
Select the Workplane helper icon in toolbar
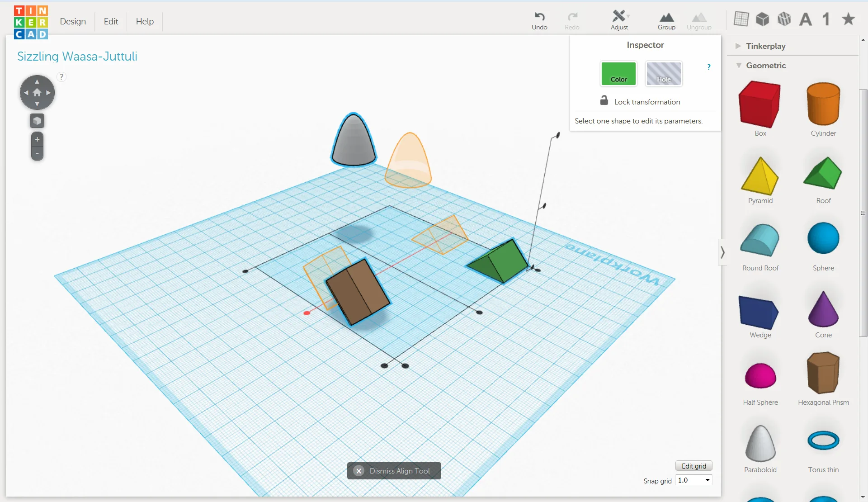coord(741,19)
